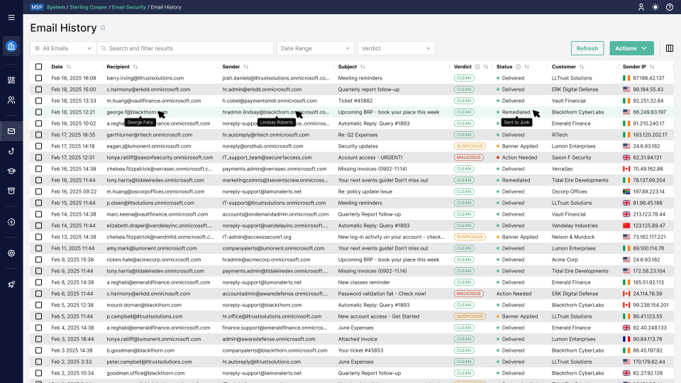The image size is (681, 383).
Task: Open the archive box sidebar icon
Action: coord(11,191)
